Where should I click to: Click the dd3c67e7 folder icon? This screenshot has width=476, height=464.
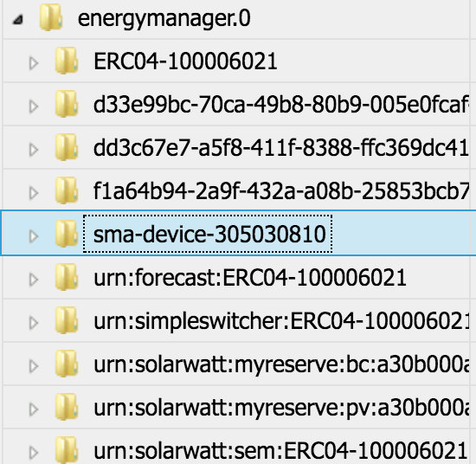click(67, 147)
